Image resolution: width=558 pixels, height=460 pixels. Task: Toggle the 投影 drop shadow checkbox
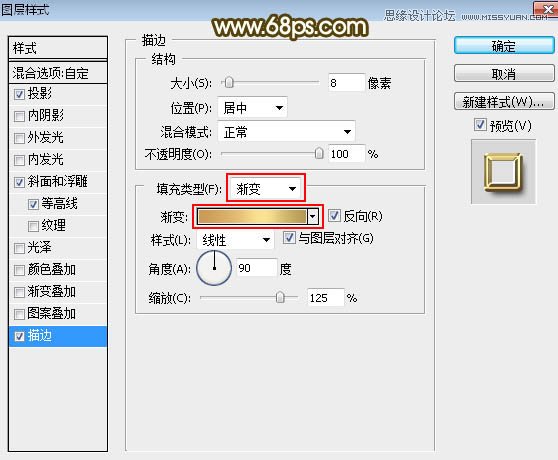coord(19,94)
